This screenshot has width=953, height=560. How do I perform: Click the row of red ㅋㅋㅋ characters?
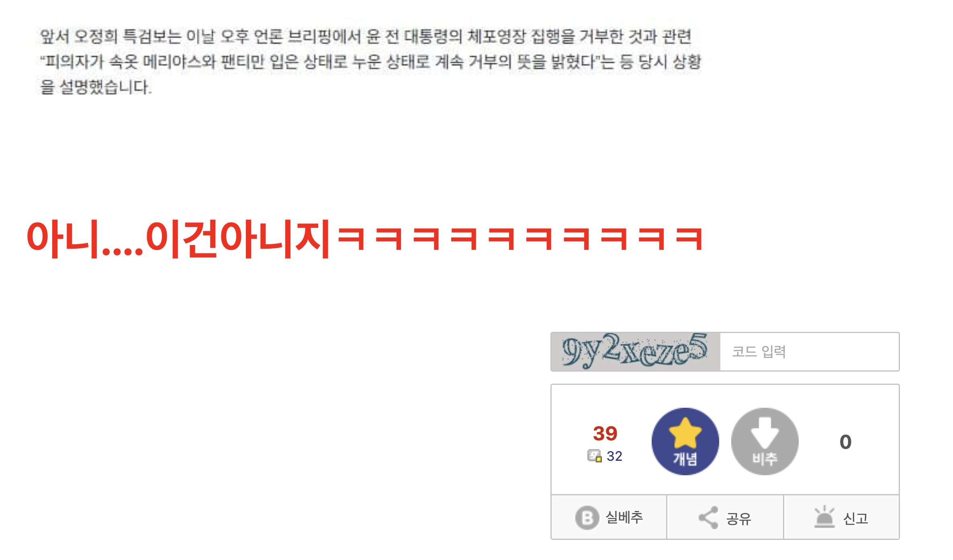tap(520, 239)
